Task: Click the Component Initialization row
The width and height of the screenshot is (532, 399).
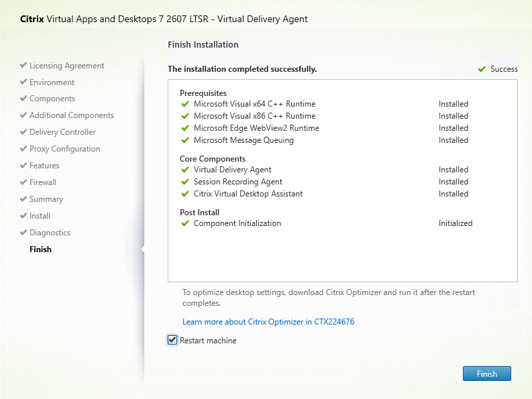Action: (327, 223)
